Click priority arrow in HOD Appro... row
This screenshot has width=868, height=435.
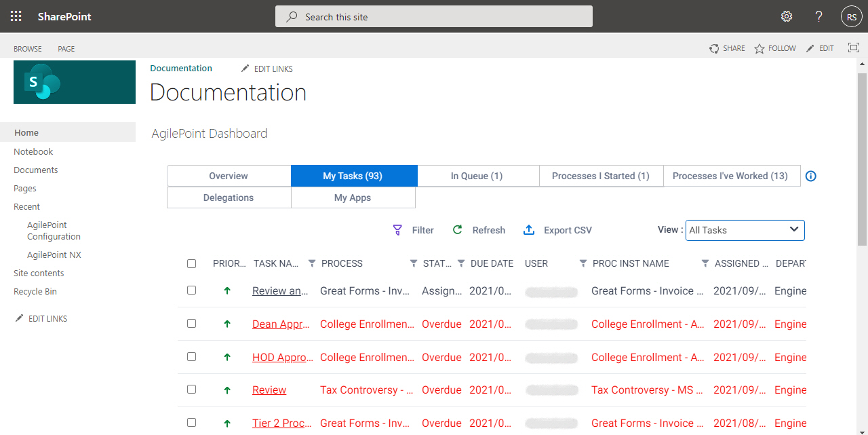227,357
